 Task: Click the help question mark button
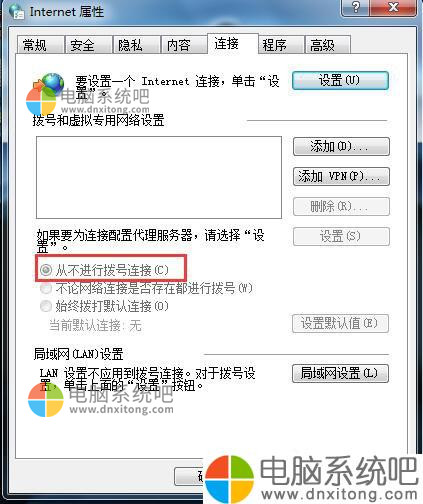coord(356,7)
